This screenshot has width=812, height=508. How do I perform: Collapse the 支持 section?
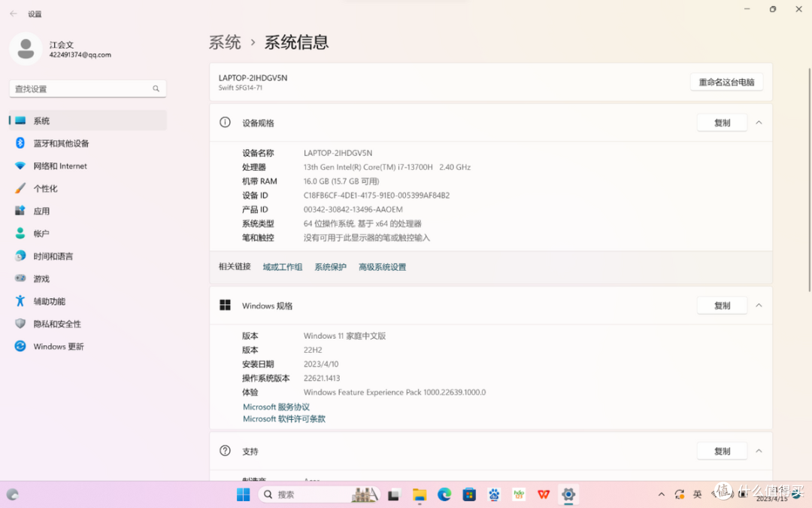(x=759, y=451)
